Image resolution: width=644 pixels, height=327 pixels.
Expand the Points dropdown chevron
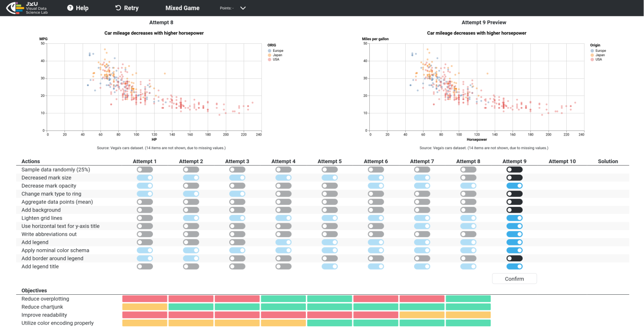(243, 8)
